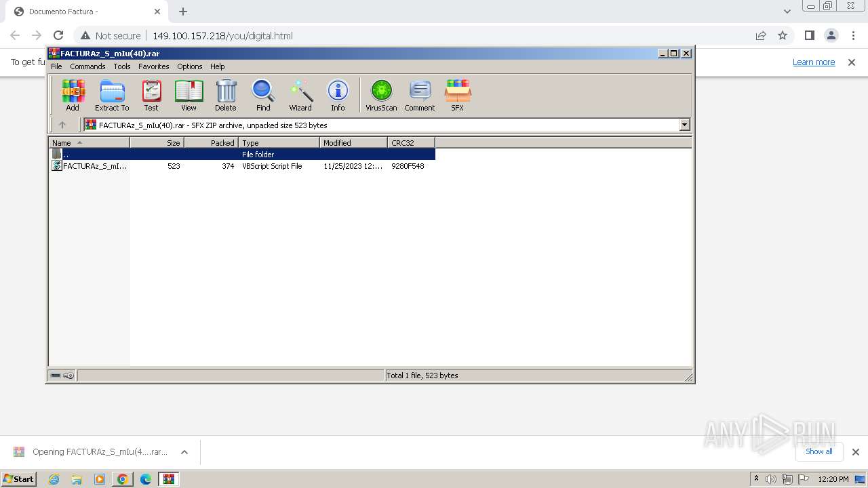Go up one folder level arrow
This screenshot has width=868, height=488.
pos(62,125)
